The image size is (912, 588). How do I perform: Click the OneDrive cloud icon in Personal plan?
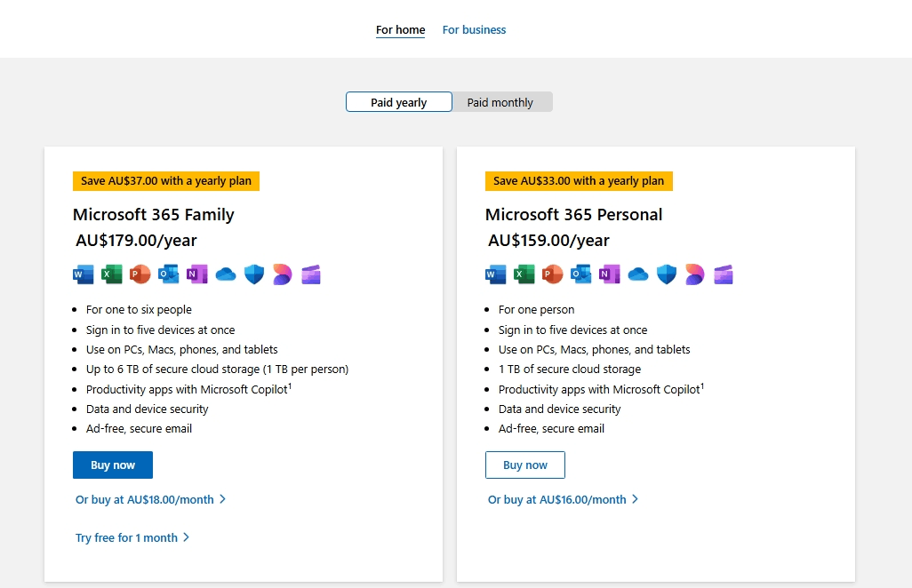click(638, 274)
